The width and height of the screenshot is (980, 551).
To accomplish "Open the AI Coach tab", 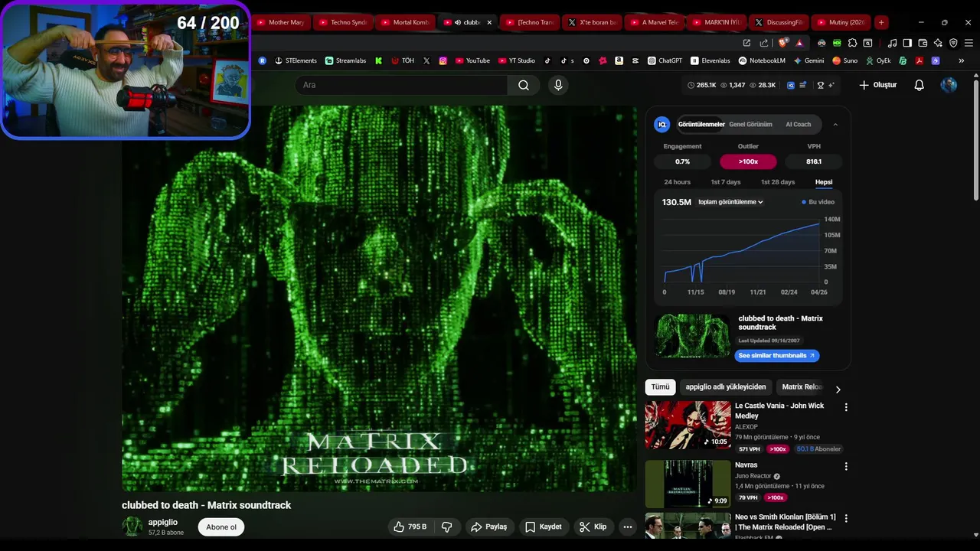I will 798,124.
